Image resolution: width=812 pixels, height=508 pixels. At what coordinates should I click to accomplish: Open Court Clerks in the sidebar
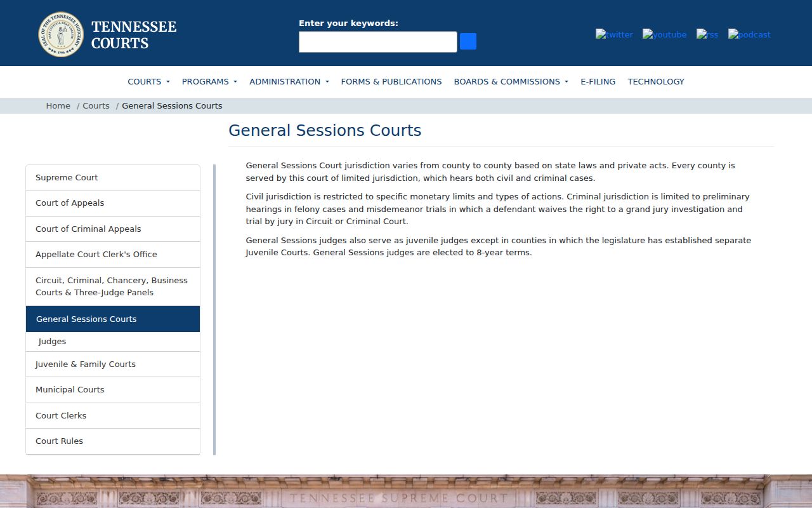coord(113,416)
